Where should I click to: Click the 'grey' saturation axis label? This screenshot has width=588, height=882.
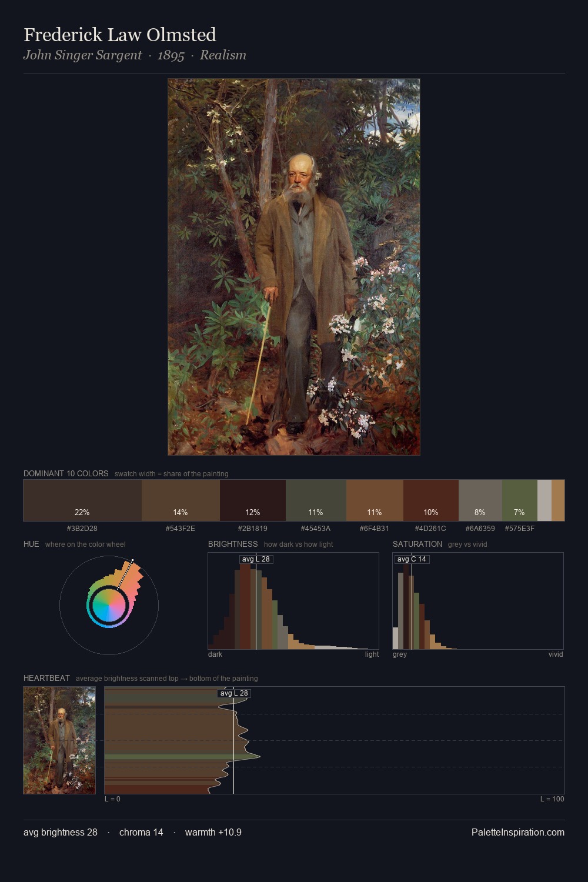[400, 654]
